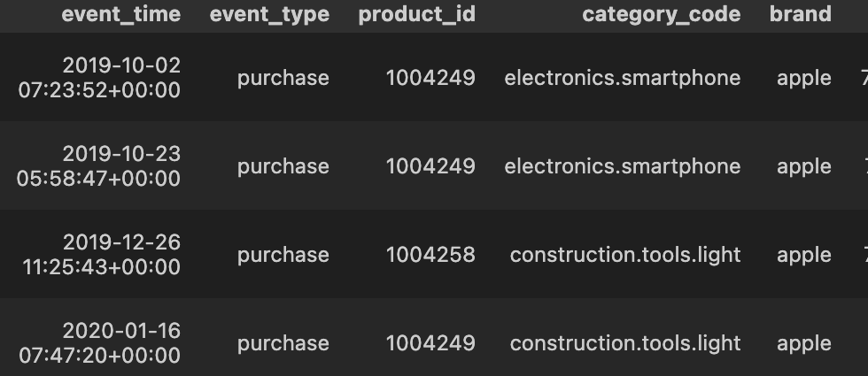The image size is (868, 376).
Task: Select construction.tools.light in the 2020-01-16 row
Action: (x=625, y=343)
